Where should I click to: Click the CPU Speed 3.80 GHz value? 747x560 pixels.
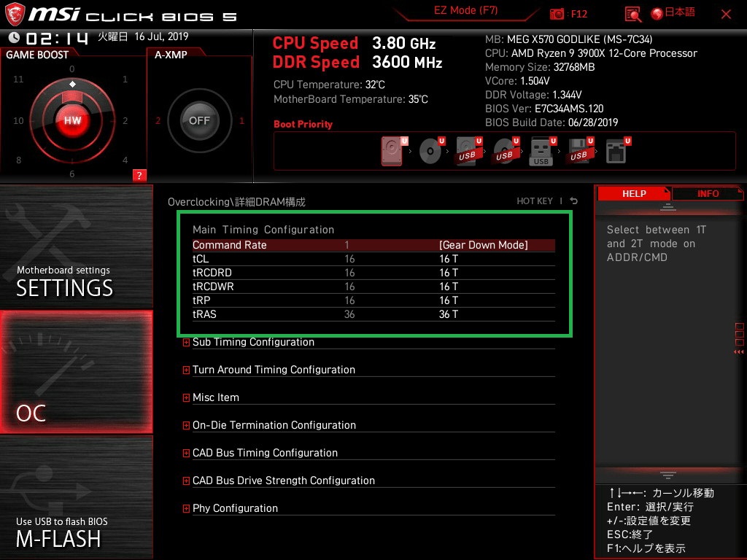click(x=404, y=43)
